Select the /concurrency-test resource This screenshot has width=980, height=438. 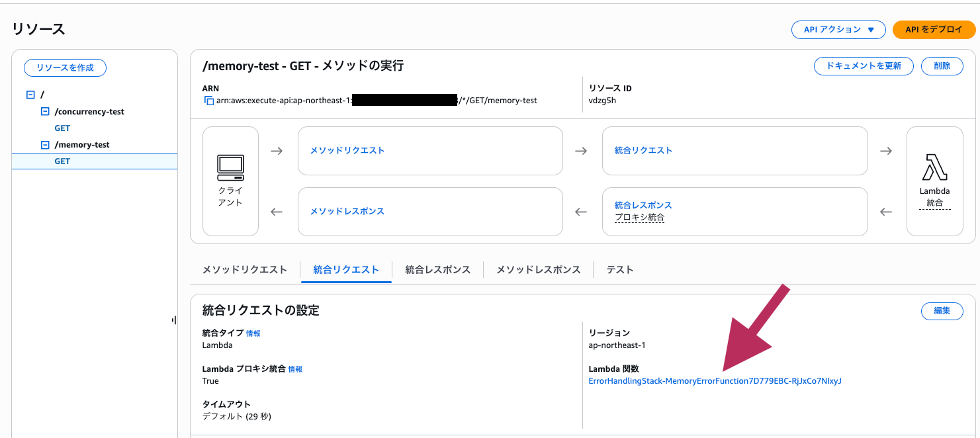pos(89,112)
